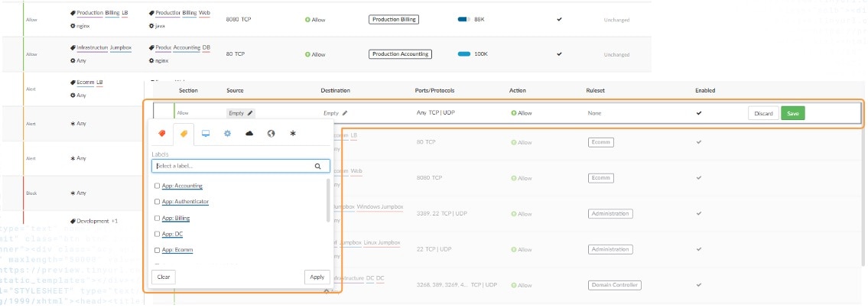Open Allow action dropdown in edited rule
This screenshot has width=868, height=308.
click(521, 113)
